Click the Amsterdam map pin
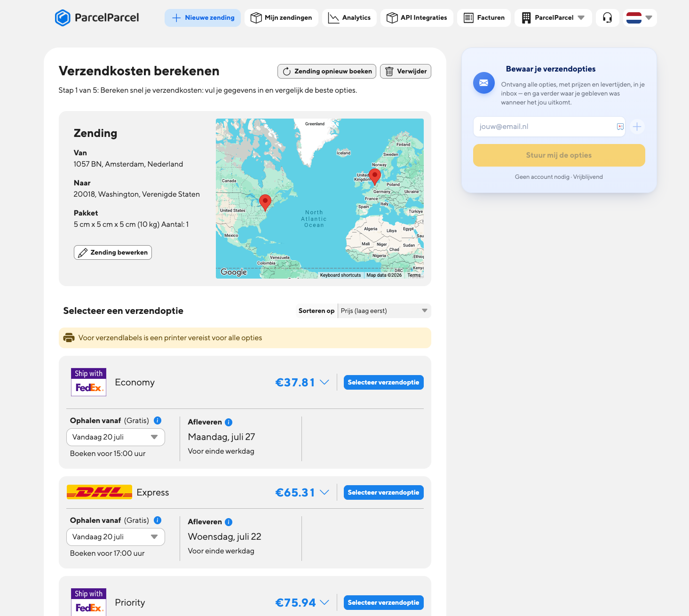The image size is (689, 616). (x=375, y=176)
